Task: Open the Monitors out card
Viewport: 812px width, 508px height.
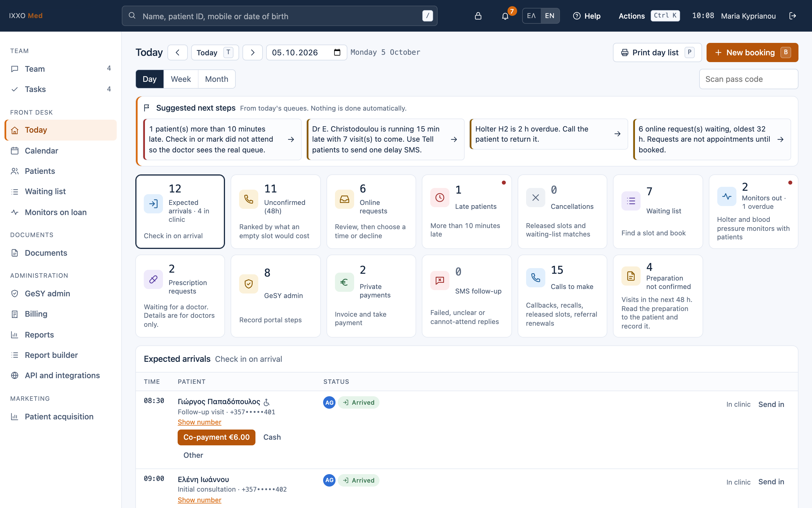Action: [x=753, y=212]
